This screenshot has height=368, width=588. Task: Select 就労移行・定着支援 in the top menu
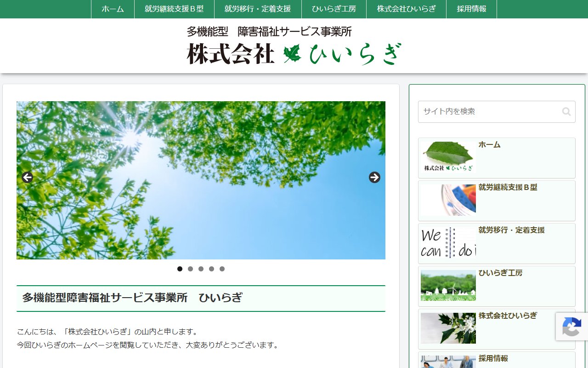pos(258,9)
